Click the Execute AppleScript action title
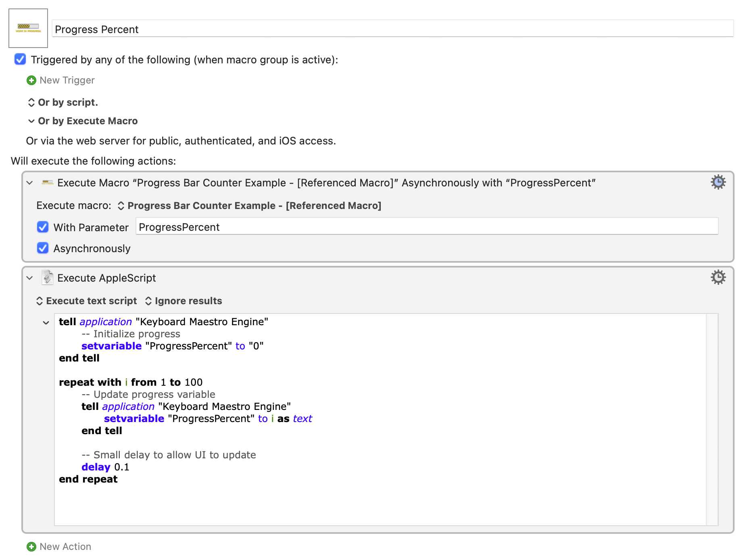The image size is (743, 560). (x=106, y=278)
